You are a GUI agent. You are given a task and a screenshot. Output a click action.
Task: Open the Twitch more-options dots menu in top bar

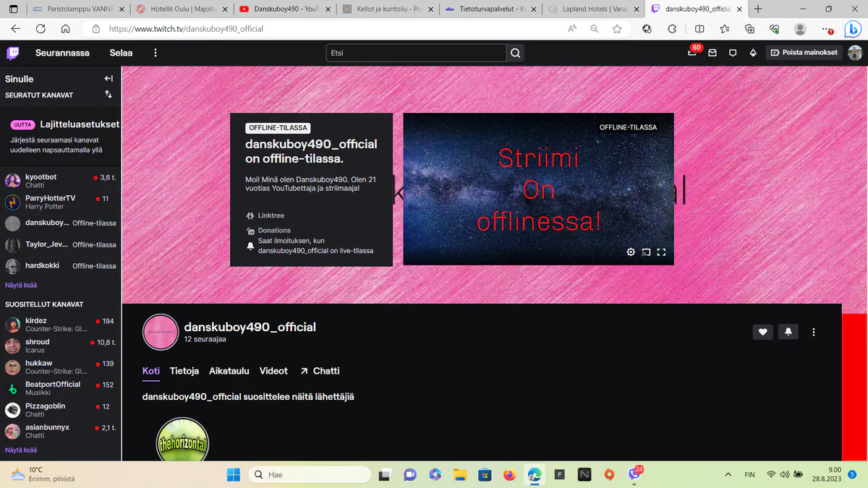coord(155,53)
